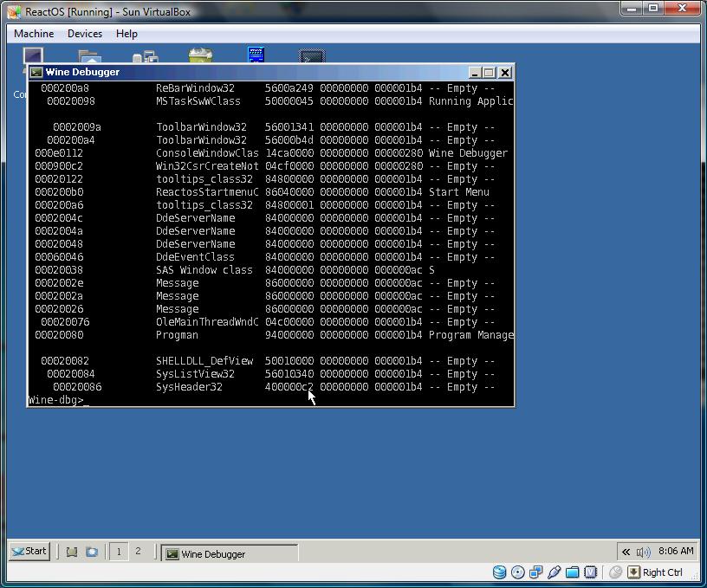The image size is (707, 588).
Task: Expand hidden tray icons with chevron
Action: pos(625,552)
